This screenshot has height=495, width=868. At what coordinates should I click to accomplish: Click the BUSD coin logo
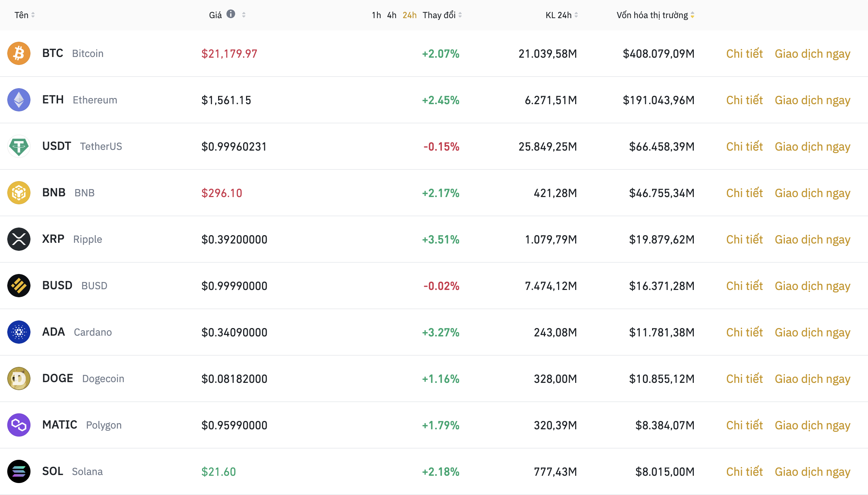coord(19,286)
